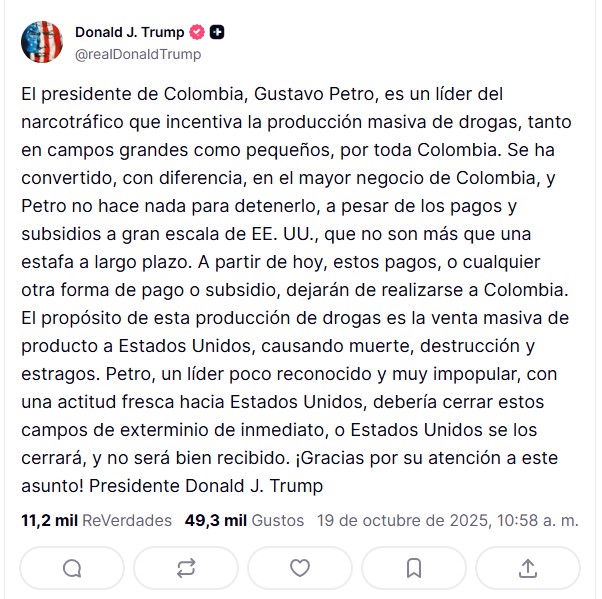
Task: Open Donald J. Trump's profile picture
Action: point(41,40)
